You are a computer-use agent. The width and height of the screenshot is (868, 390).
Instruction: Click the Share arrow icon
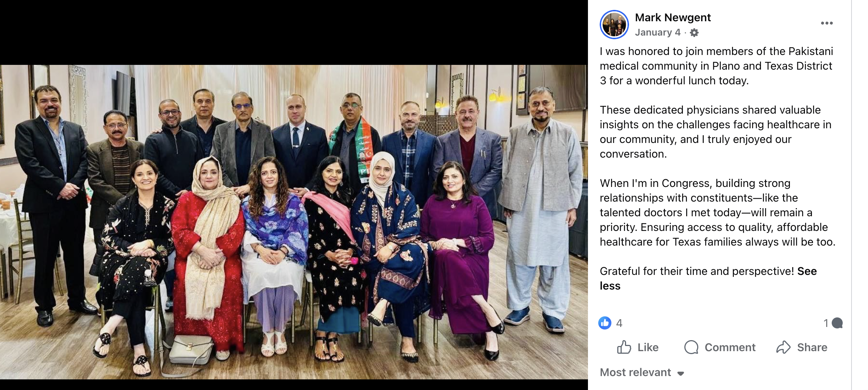point(783,347)
